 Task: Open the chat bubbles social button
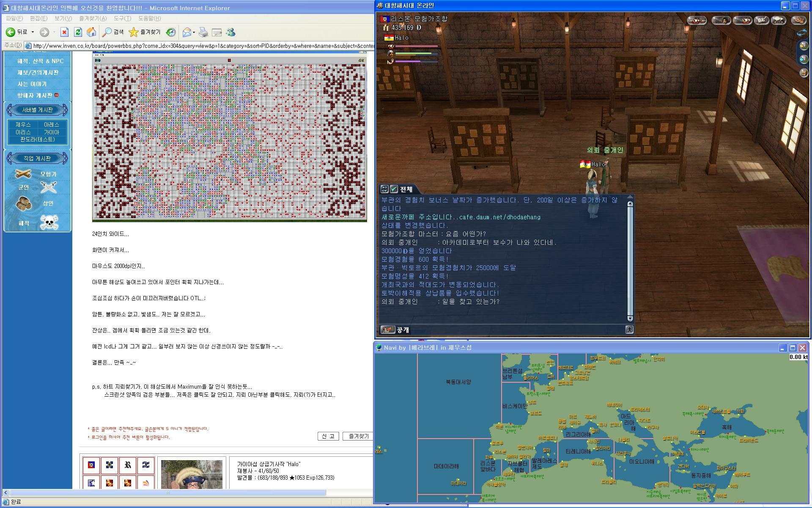(779, 20)
